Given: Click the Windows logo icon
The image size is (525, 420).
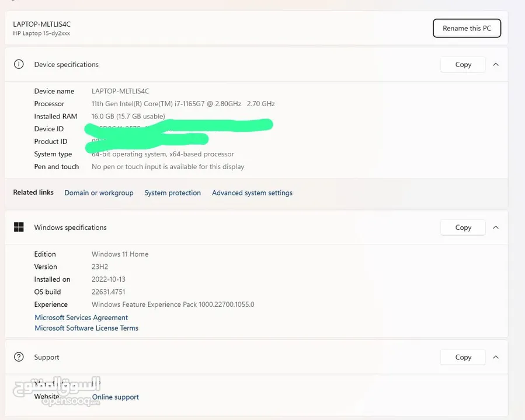Looking at the screenshot, I should click(x=19, y=227).
